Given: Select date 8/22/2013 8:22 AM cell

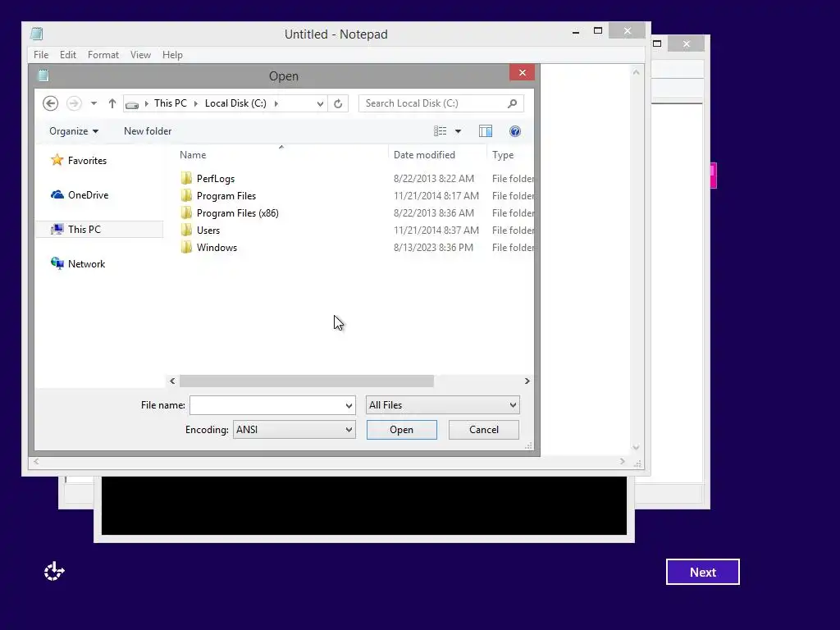Looking at the screenshot, I should click(434, 178).
